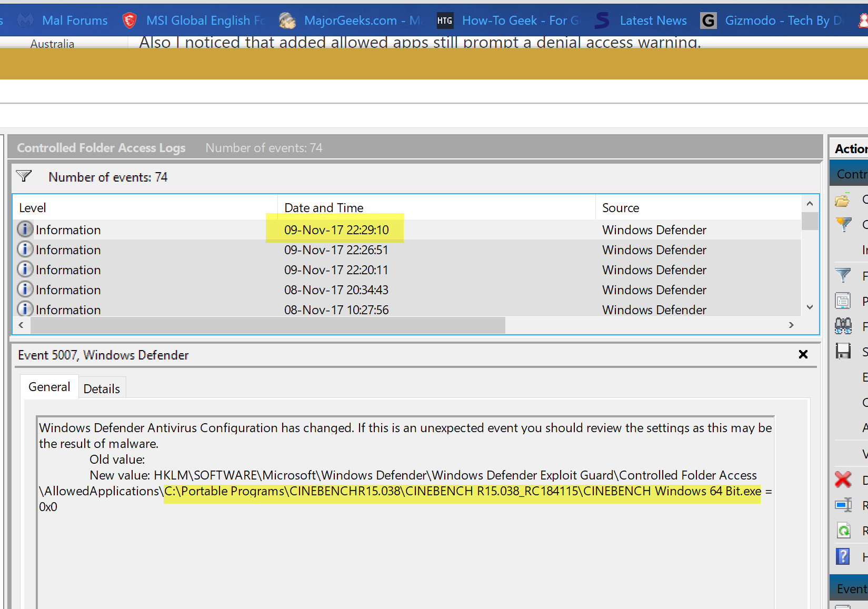The height and width of the screenshot is (609, 868).
Task: Switch to the Details tab
Action: (x=102, y=388)
